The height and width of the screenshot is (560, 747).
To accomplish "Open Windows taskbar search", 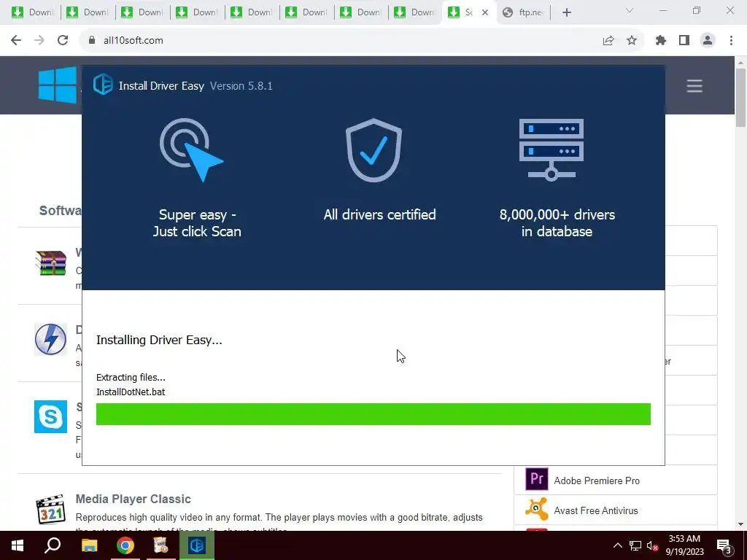I will 53,545.
